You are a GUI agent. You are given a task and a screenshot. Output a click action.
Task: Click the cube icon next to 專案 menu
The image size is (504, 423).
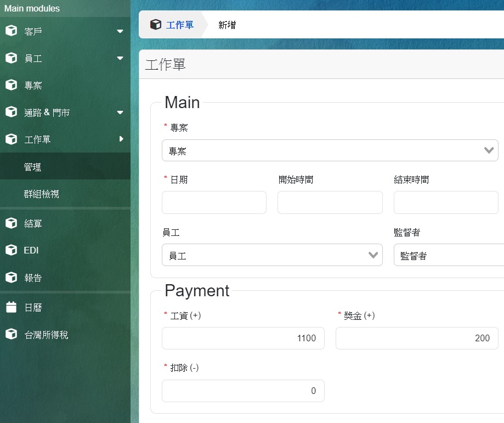pyautogui.click(x=11, y=85)
